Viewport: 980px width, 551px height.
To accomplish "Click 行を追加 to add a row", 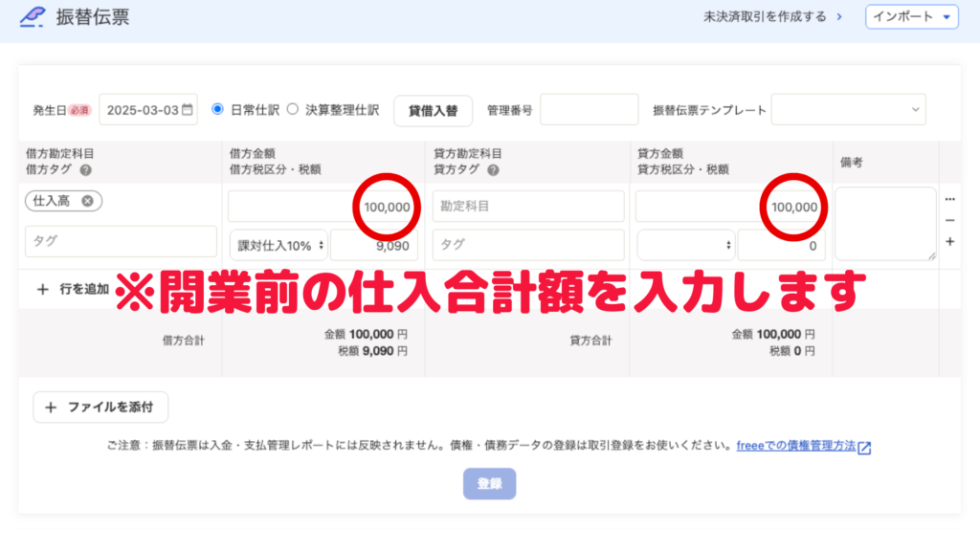I will coord(73,289).
